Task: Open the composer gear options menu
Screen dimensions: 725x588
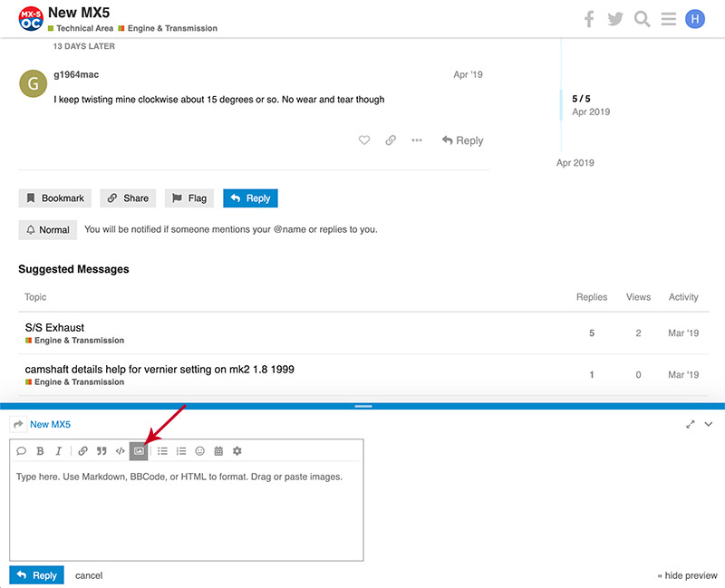Action: point(237,450)
